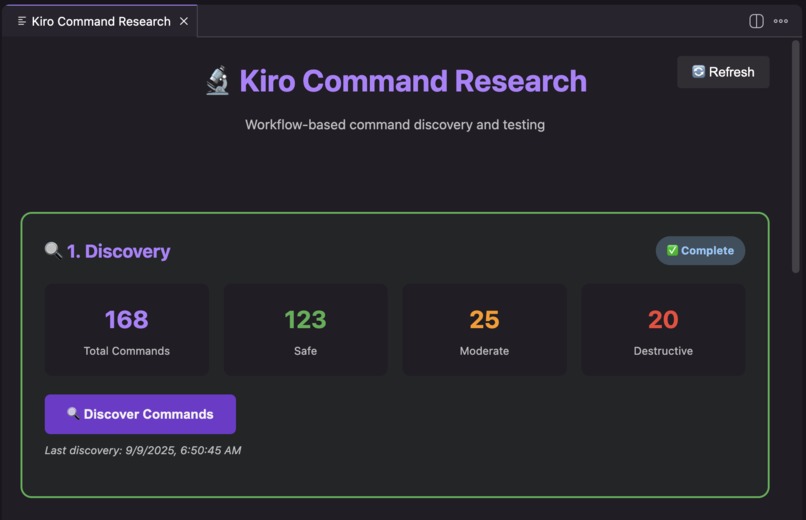Click the Kiro Command Research page title
Image resolution: width=806 pixels, height=520 pixels.
tap(413, 81)
